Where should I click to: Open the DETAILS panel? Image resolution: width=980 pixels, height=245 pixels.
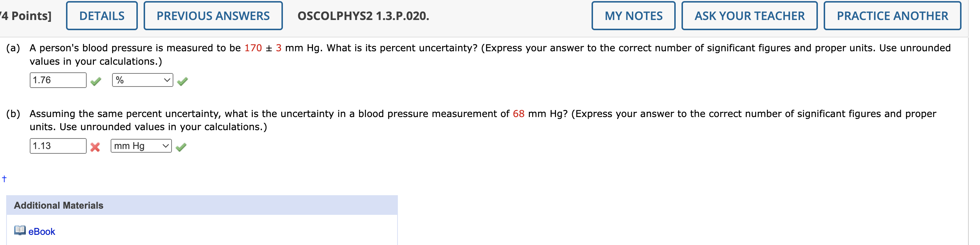click(101, 16)
